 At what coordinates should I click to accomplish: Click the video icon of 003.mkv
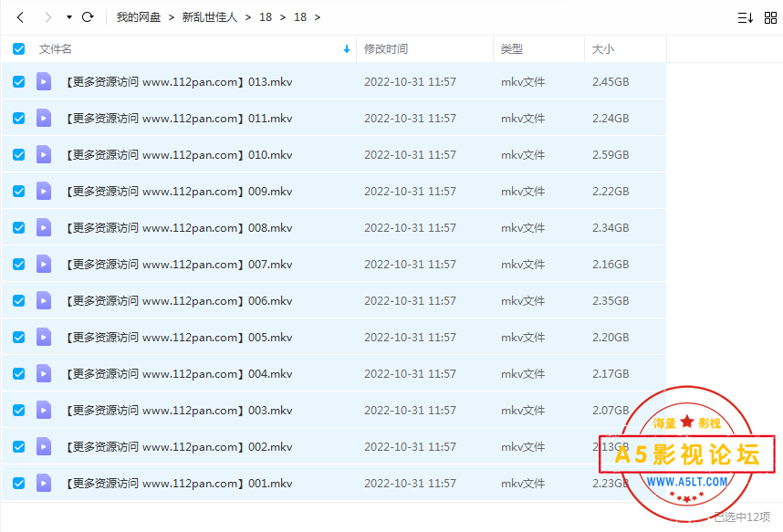[44, 410]
